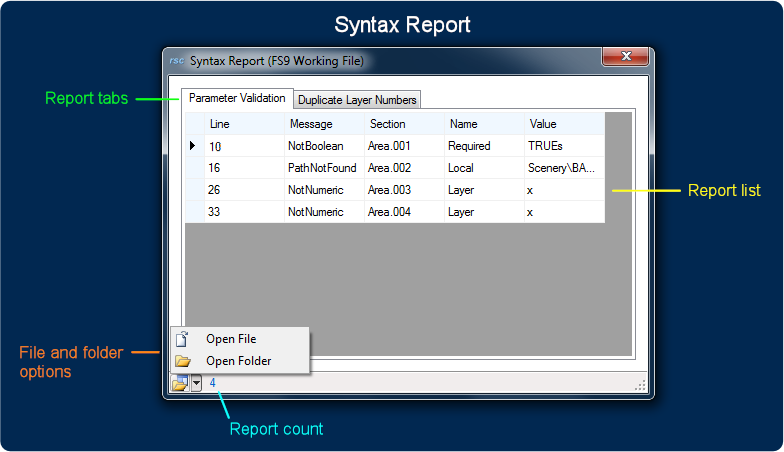The image size is (784, 452).
Task: Click the rsc icon in title bar
Action: click(x=176, y=60)
